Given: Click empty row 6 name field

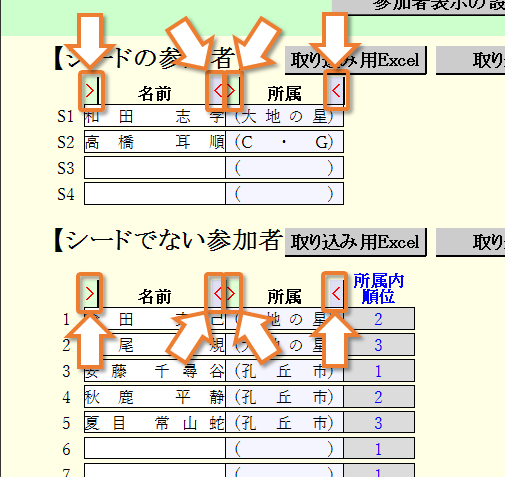Looking at the screenshot, I should click(x=155, y=448).
